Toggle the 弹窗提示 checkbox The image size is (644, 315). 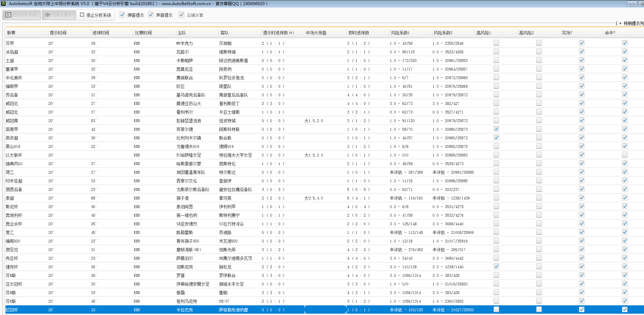coord(122,15)
